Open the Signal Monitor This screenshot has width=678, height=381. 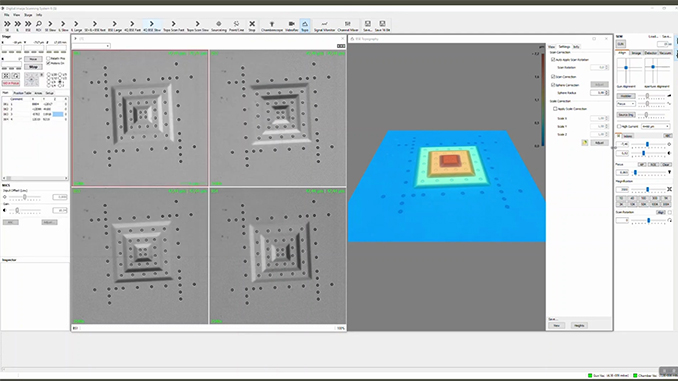[x=324, y=26]
